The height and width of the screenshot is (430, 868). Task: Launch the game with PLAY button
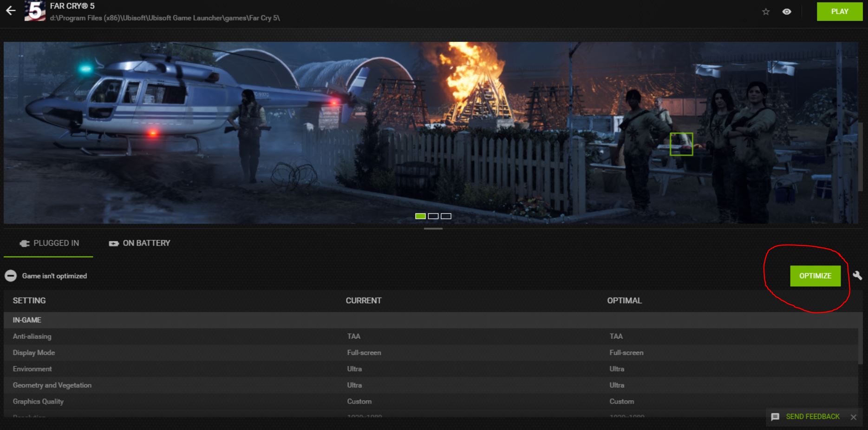tap(840, 12)
